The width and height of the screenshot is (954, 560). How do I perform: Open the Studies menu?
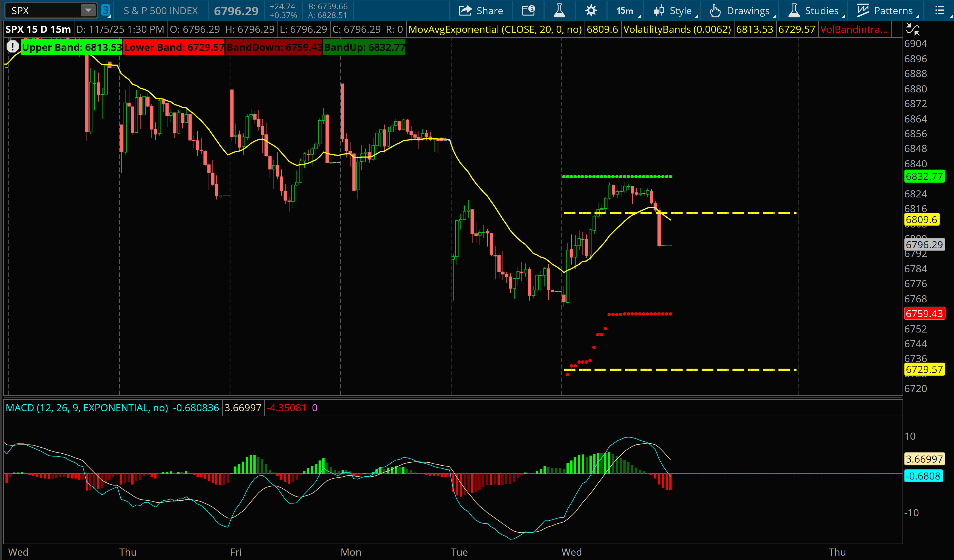click(x=816, y=11)
